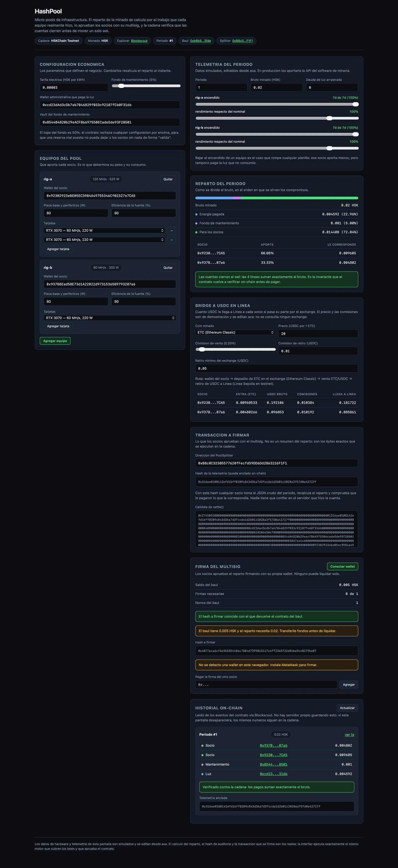Click the Hash de la telemetria box
This screenshot has height=868, width=398.
click(x=277, y=482)
